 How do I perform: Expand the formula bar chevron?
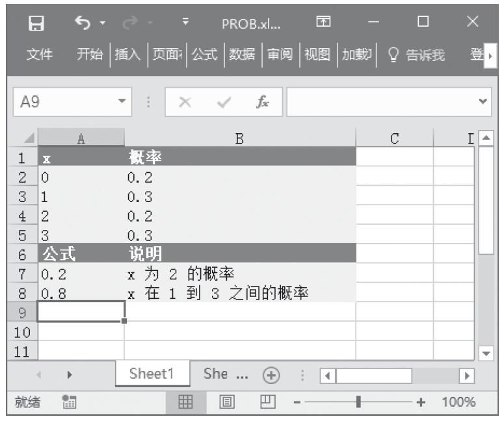pyautogui.click(x=482, y=103)
